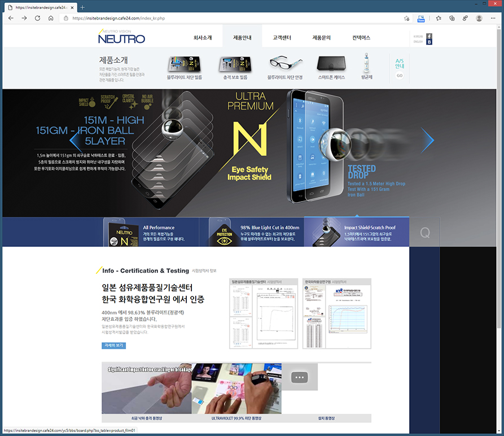
Task: Click the Info - Certification & Testing heading
Action: (146, 271)
